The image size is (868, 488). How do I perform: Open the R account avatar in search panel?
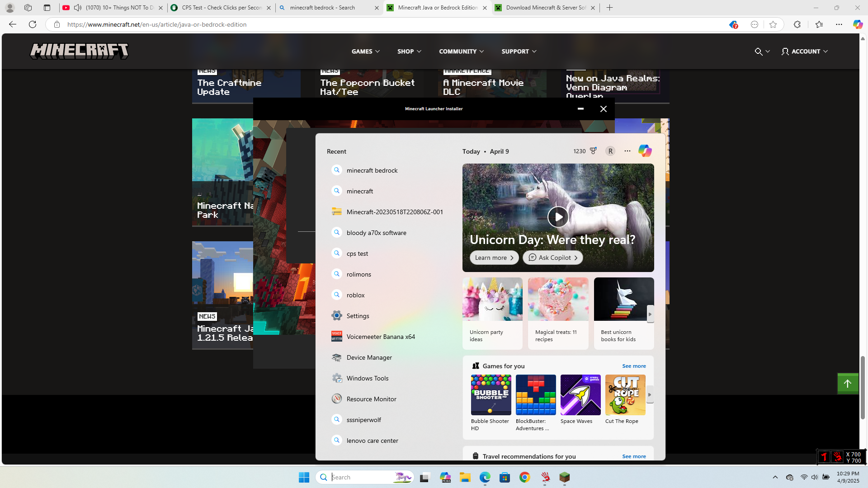point(610,151)
